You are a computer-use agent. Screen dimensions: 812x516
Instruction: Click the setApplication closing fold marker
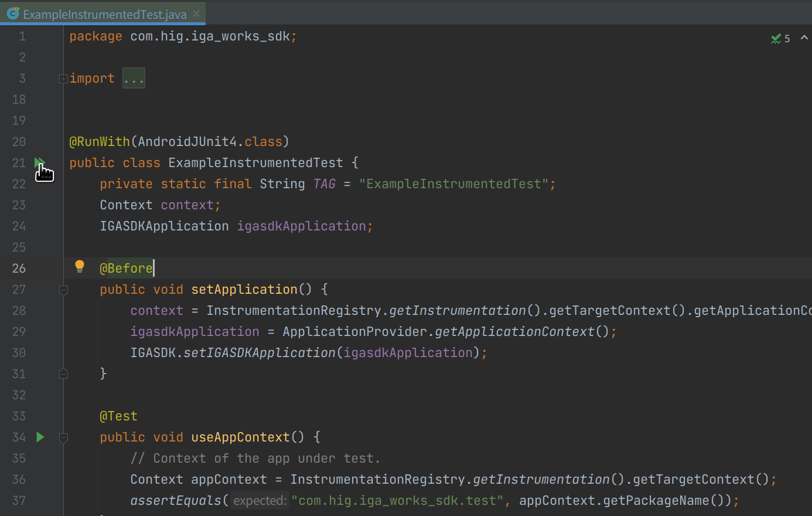[x=63, y=374]
